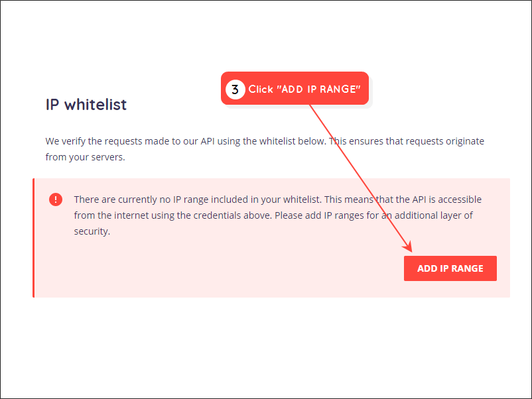This screenshot has width=532, height=399.
Task: Click the 'IP whitelist' heading
Action: (86, 105)
